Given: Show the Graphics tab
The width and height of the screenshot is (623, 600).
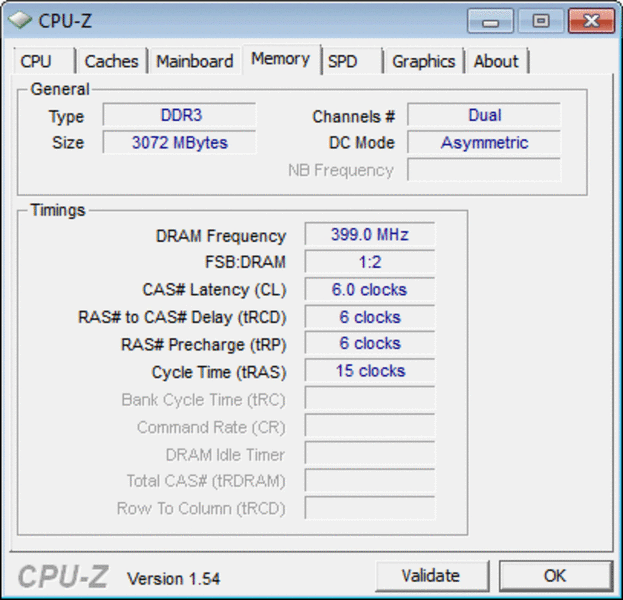Looking at the screenshot, I should pos(424,61).
